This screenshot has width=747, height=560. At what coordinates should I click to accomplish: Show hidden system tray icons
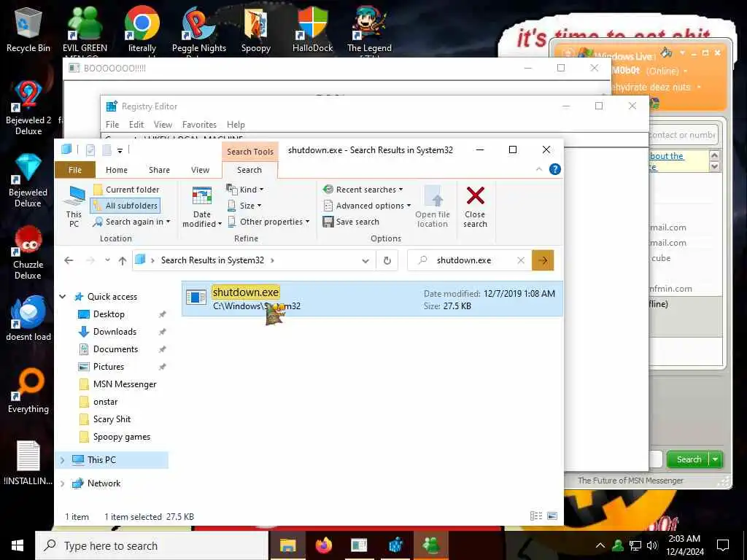(600, 545)
